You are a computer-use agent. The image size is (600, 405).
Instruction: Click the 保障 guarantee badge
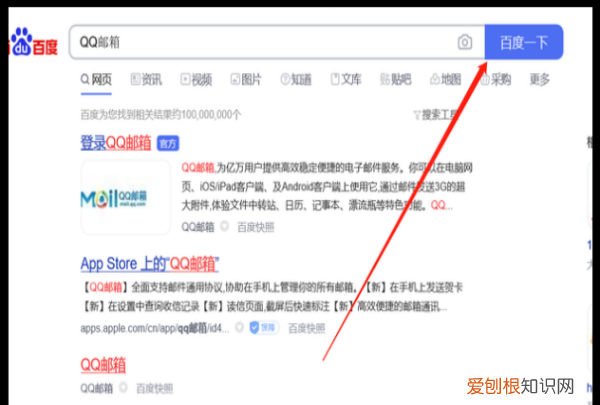tap(264, 328)
